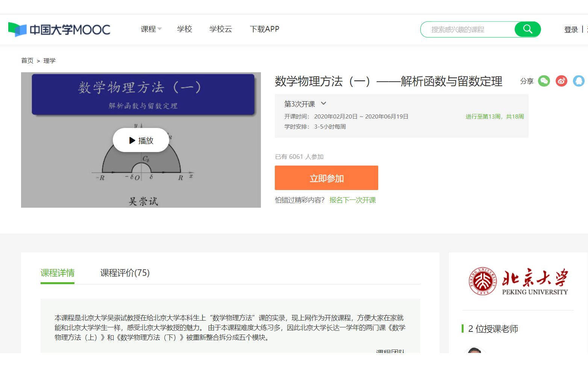
Task: Click the course title 数学物理方法（一）
Action: pos(388,81)
